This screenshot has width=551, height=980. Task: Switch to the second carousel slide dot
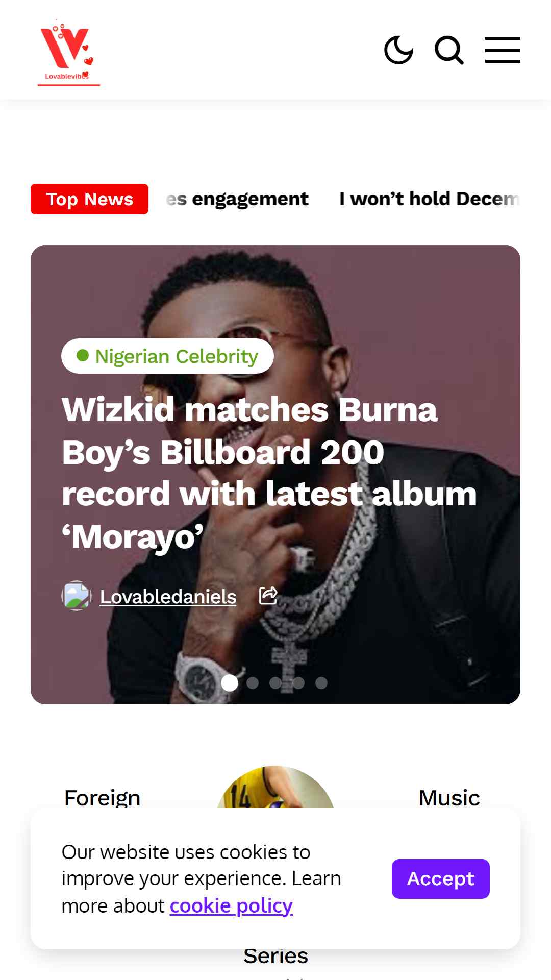click(x=253, y=683)
